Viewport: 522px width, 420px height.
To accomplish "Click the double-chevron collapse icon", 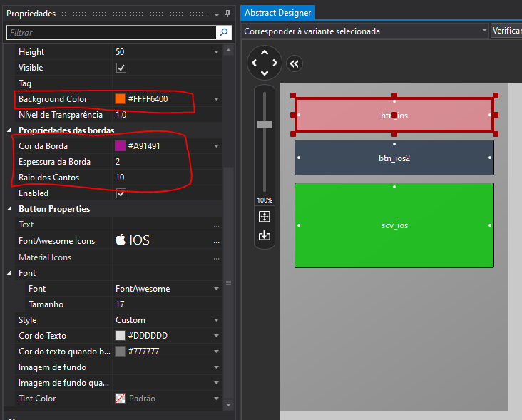I will coord(295,63).
